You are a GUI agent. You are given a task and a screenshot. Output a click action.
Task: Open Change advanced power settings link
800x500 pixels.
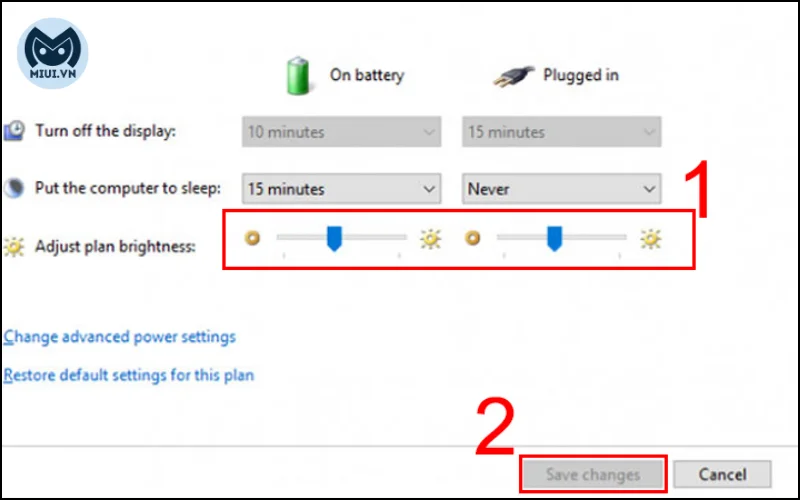(120, 337)
